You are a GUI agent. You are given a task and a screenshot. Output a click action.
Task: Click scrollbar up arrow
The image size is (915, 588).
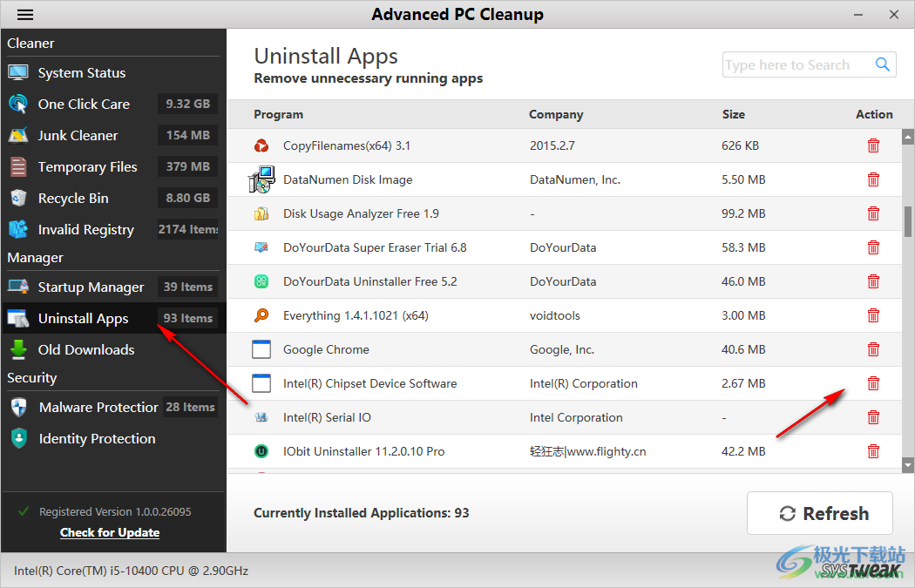pos(907,137)
